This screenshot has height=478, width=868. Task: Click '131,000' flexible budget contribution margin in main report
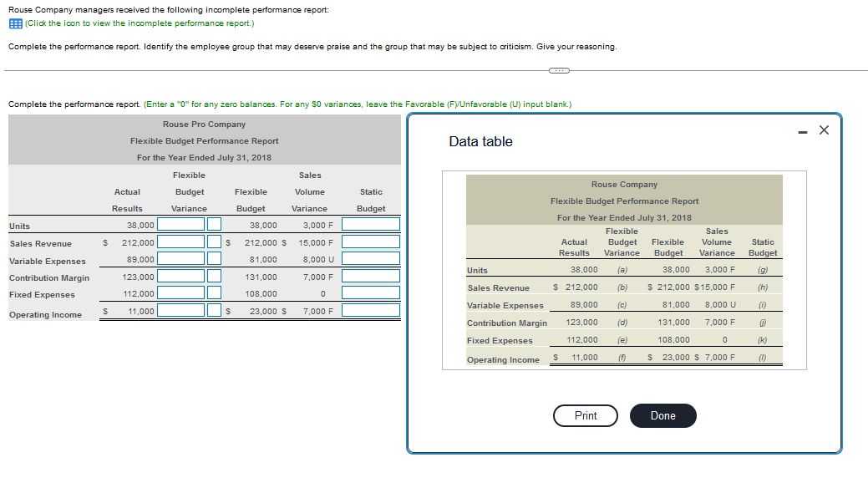point(261,277)
